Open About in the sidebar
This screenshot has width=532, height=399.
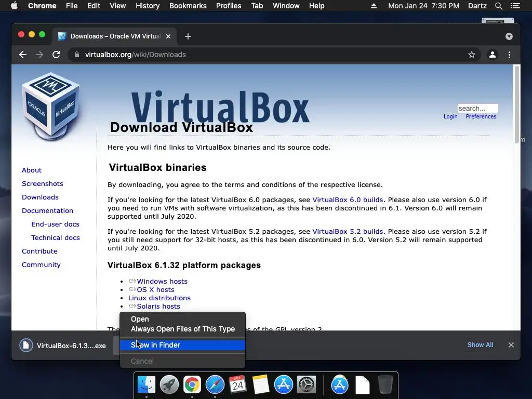pyautogui.click(x=32, y=170)
